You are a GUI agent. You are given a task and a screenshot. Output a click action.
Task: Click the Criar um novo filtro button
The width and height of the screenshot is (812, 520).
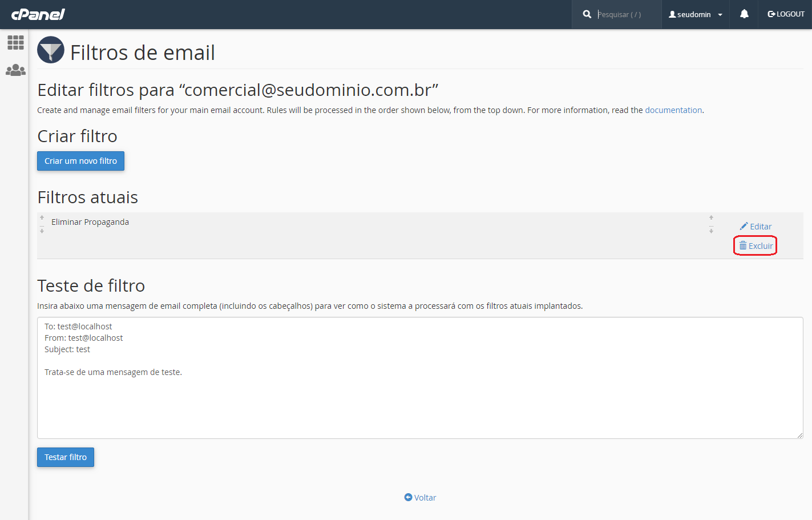pyautogui.click(x=80, y=161)
